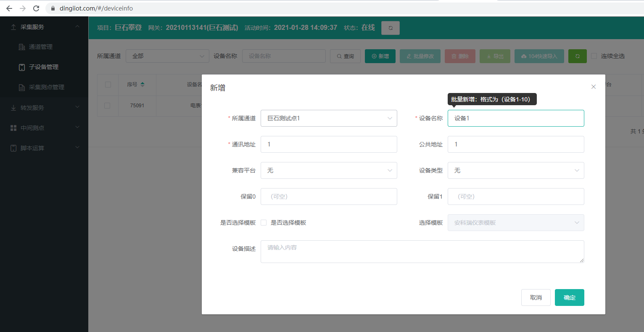644x332 pixels.
Task: Click the 设备名称 input field in dialog
Action: click(x=515, y=118)
